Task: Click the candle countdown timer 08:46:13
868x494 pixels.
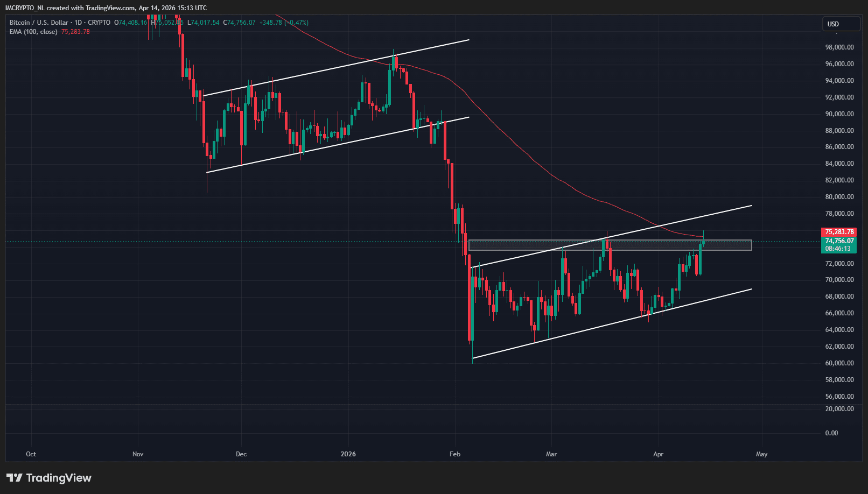Action: click(x=839, y=249)
